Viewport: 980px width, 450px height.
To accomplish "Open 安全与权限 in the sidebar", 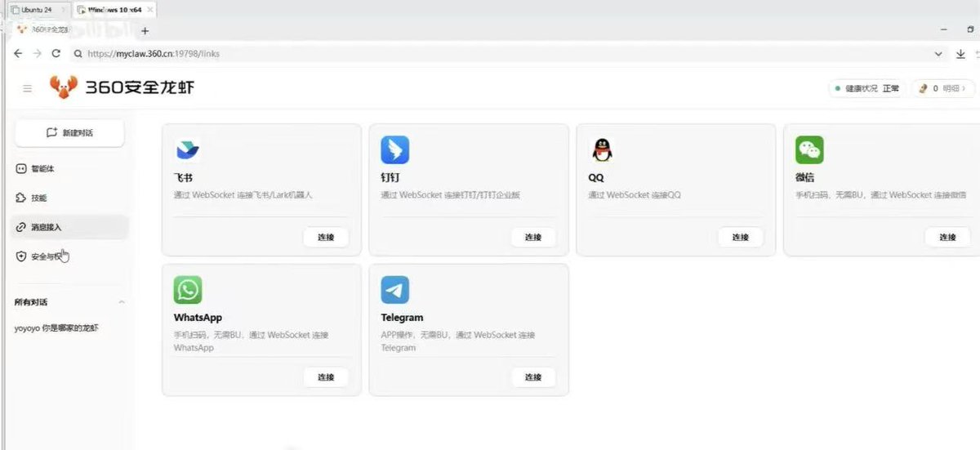I will coord(69,256).
